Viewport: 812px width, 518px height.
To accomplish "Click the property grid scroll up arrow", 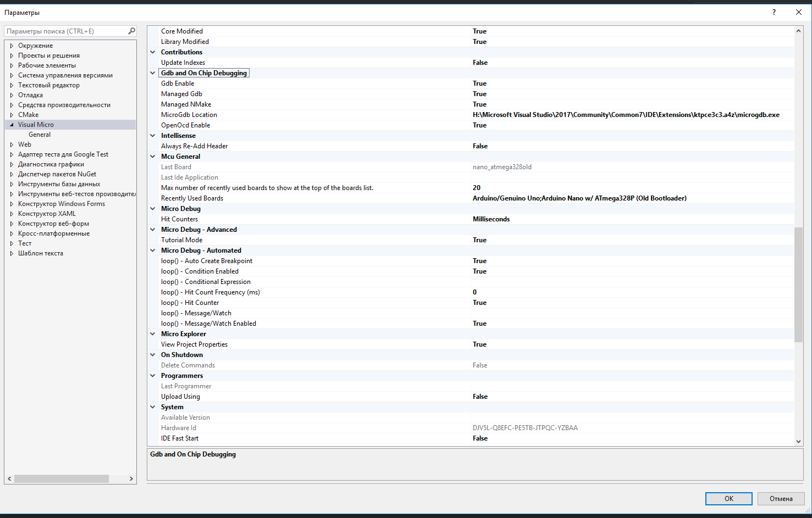I will 798,31.
